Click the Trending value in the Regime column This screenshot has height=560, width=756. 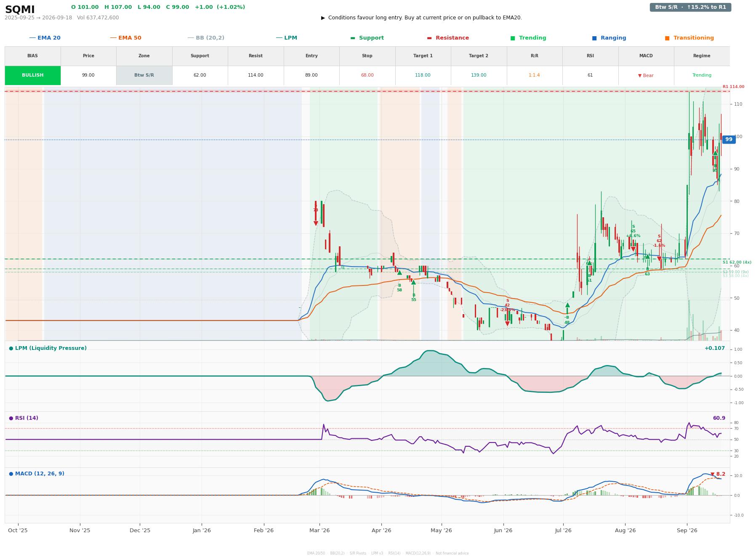click(702, 75)
